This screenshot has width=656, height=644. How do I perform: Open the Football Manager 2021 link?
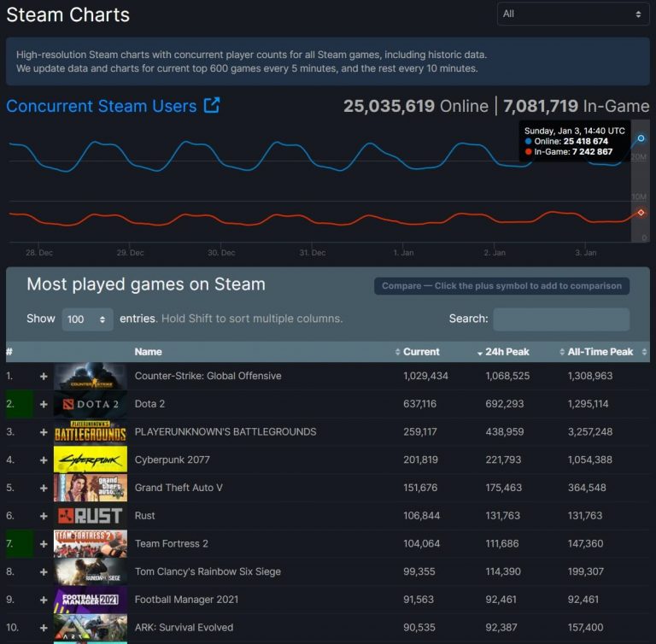pyautogui.click(x=186, y=600)
